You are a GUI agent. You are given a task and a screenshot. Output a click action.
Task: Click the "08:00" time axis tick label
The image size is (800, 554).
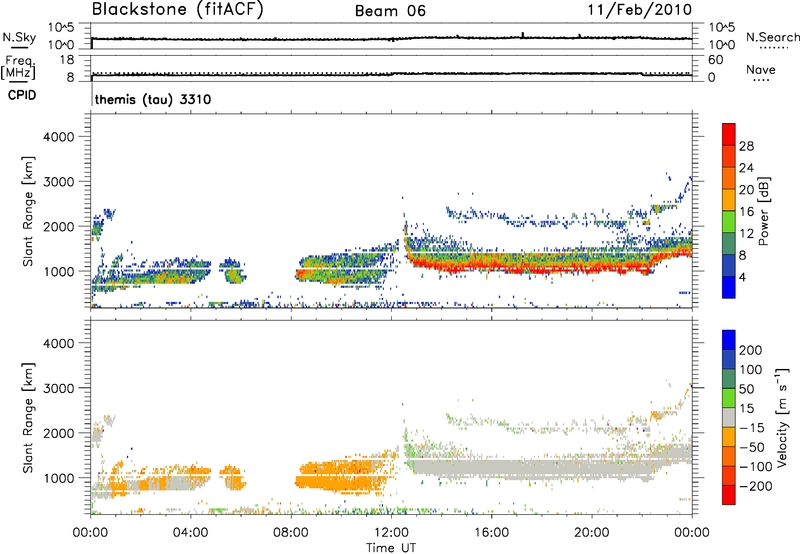[291, 533]
